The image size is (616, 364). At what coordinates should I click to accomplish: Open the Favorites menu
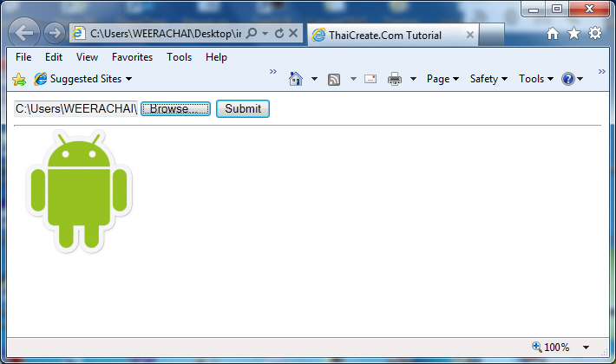point(132,57)
